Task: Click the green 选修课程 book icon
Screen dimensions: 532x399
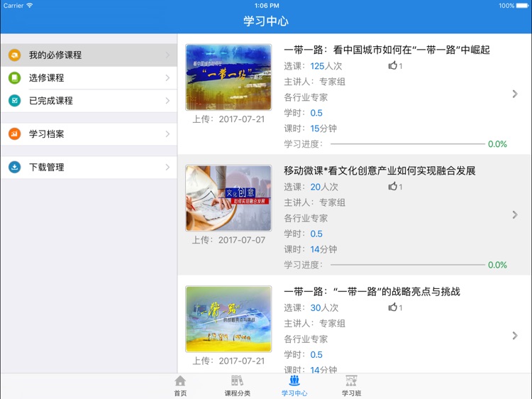Action: [15, 78]
